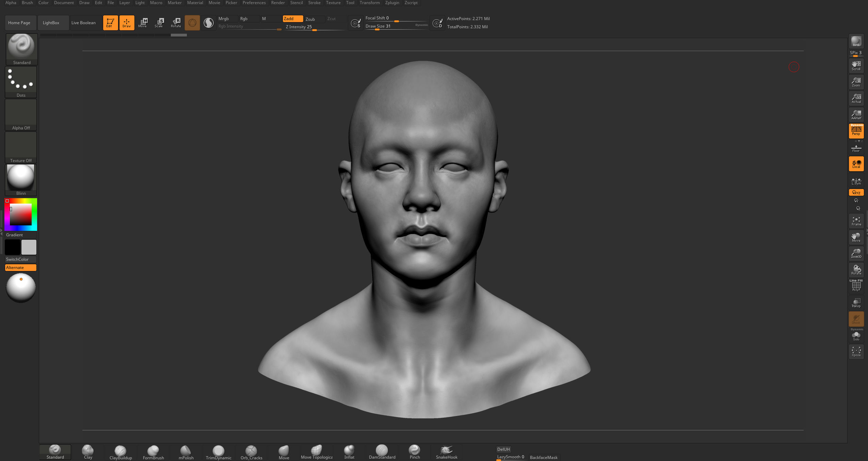Open the Brush menu
This screenshot has width=868, height=461.
[27, 3]
